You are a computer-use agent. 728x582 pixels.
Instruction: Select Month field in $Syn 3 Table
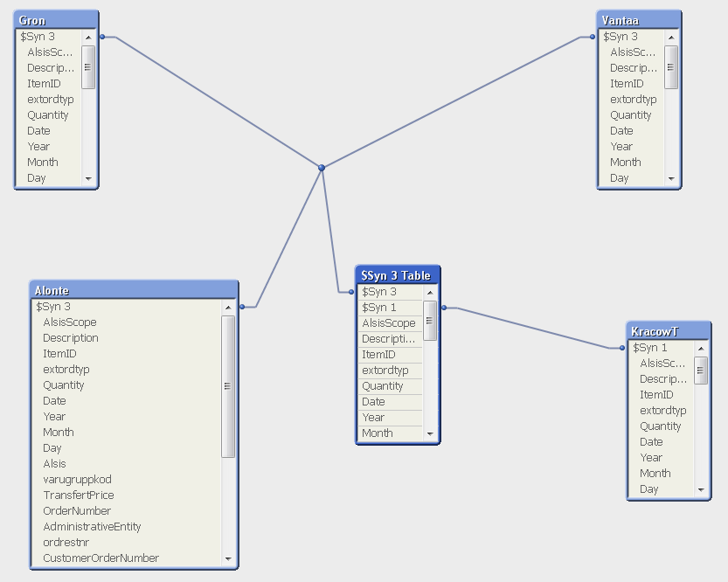click(x=391, y=433)
